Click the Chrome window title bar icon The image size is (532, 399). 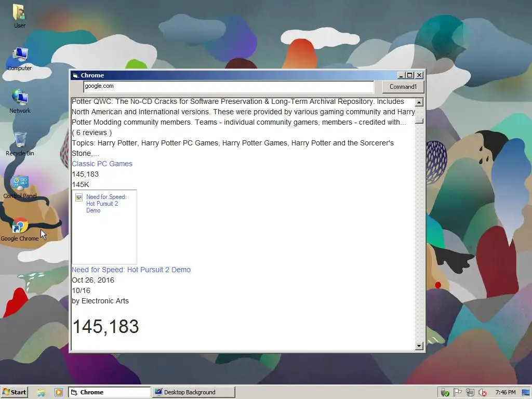click(76, 75)
